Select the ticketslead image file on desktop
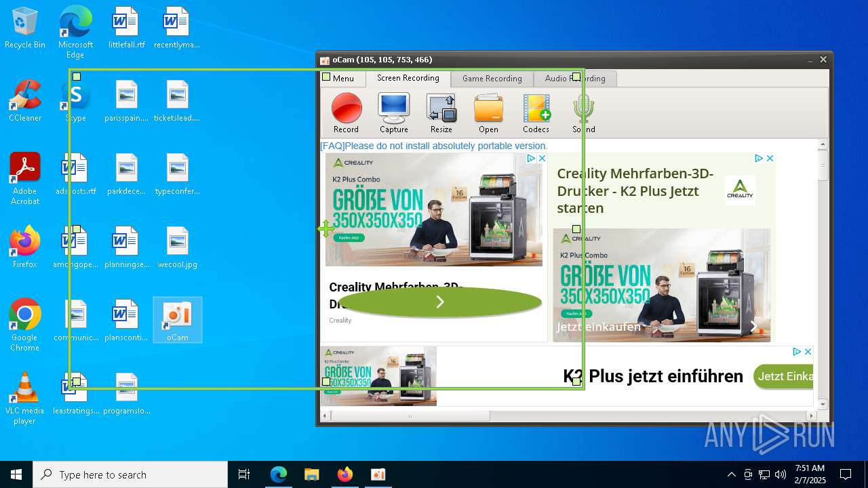The image size is (868, 488). coord(177,101)
